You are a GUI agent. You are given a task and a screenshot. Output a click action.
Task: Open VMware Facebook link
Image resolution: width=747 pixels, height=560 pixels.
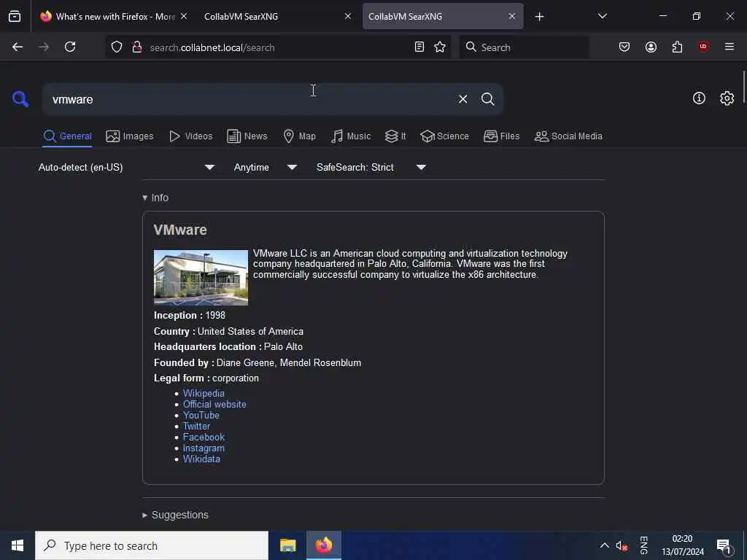coord(204,437)
